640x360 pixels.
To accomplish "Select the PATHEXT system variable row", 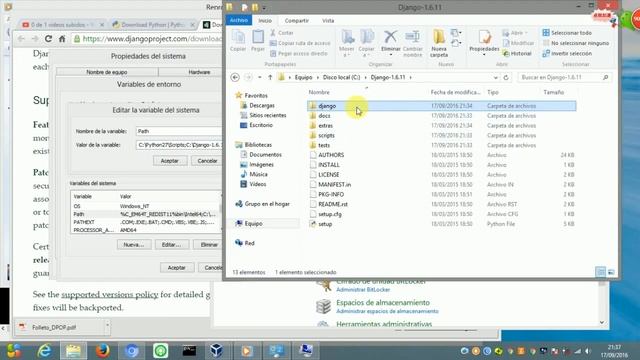I will (146, 222).
